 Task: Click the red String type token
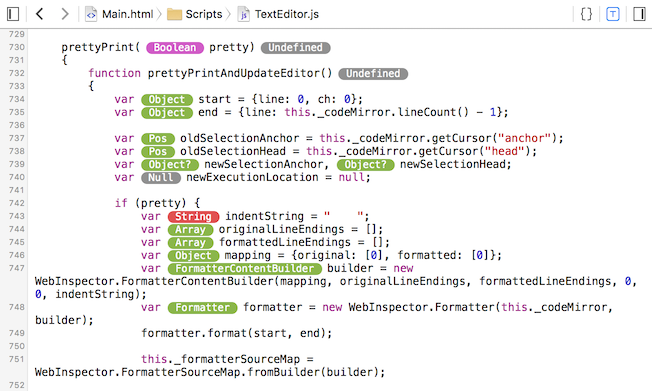193,217
